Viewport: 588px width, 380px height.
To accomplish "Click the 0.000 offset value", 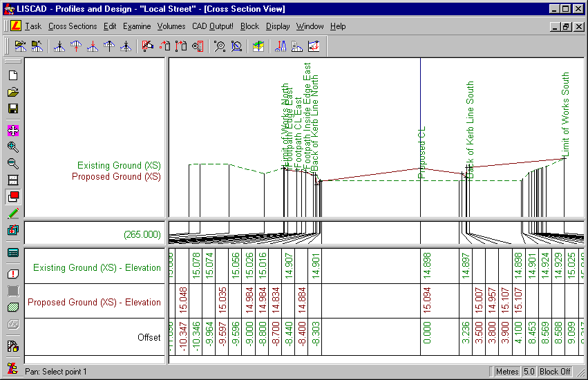I will [427, 333].
